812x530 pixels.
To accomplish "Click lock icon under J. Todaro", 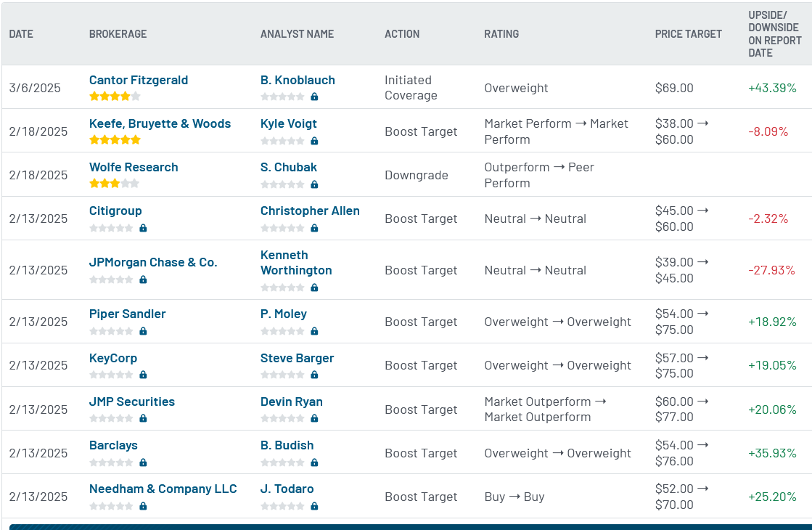I will coord(314,505).
